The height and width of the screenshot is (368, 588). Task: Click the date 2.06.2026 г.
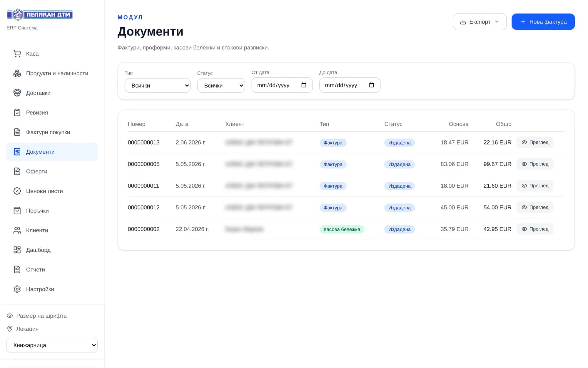[x=191, y=142]
